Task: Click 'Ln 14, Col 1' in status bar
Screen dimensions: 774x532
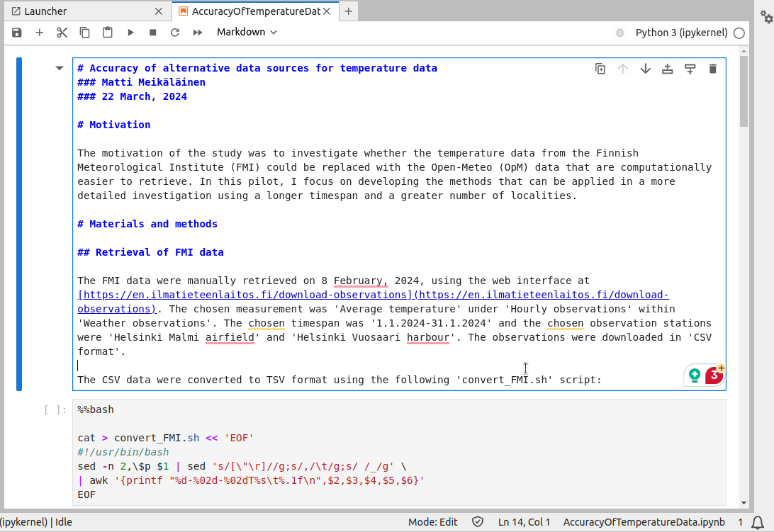Action: pos(525,522)
